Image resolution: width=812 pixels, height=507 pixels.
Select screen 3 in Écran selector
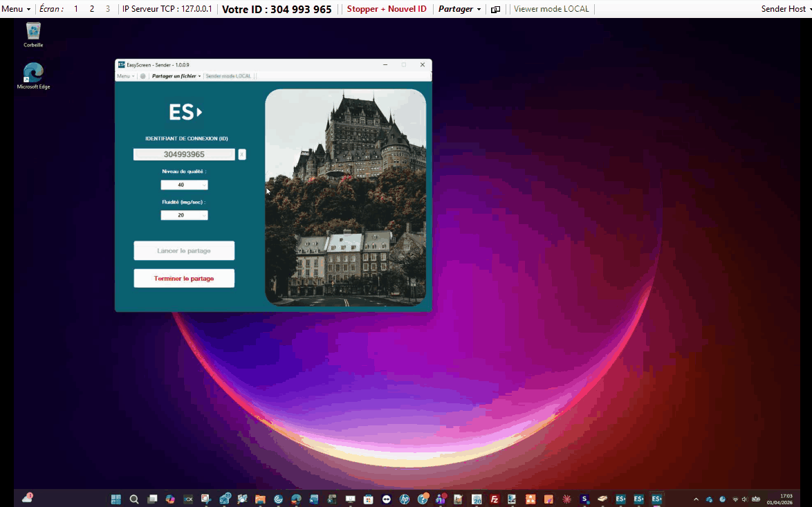coord(108,9)
